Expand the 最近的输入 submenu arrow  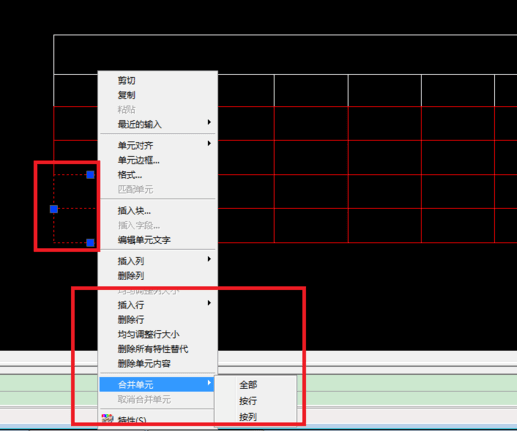pyautogui.click(x=209, y=122)
